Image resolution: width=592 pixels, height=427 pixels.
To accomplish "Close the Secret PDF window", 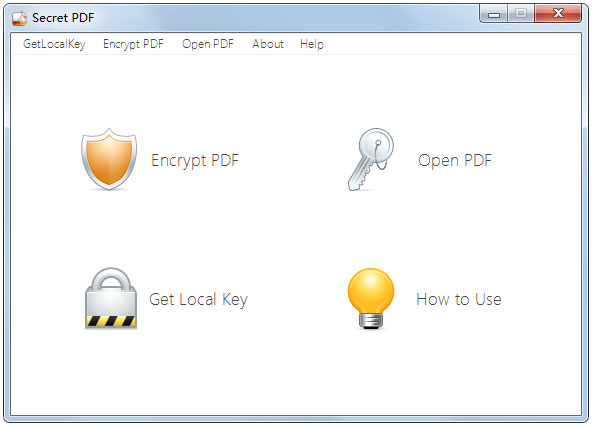I will click(558, 14).
